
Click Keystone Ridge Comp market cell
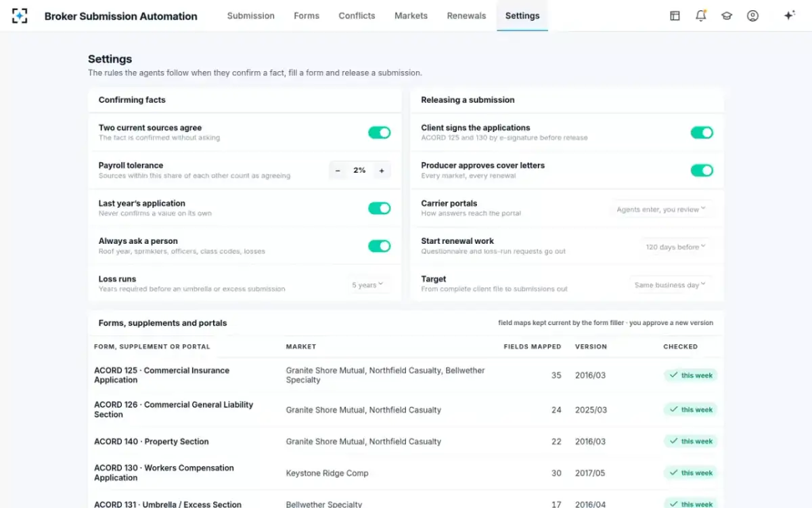pos(328,473)
